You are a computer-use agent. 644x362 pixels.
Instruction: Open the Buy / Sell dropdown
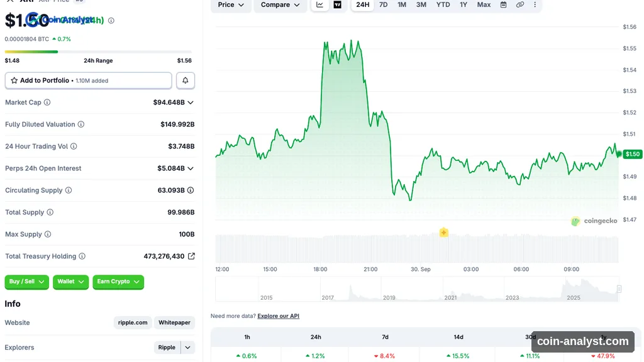pos(26,282)
